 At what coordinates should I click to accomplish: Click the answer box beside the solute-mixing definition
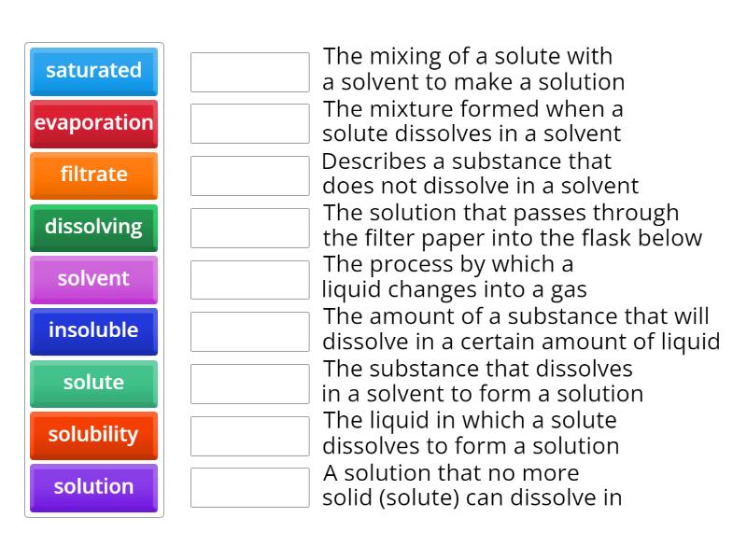click(x=248, y=69)
